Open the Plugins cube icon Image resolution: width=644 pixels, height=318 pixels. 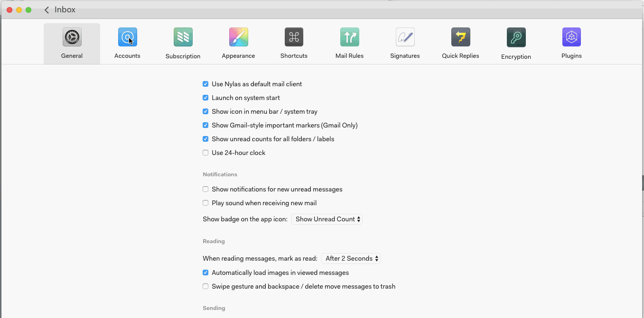coord(571,37)
